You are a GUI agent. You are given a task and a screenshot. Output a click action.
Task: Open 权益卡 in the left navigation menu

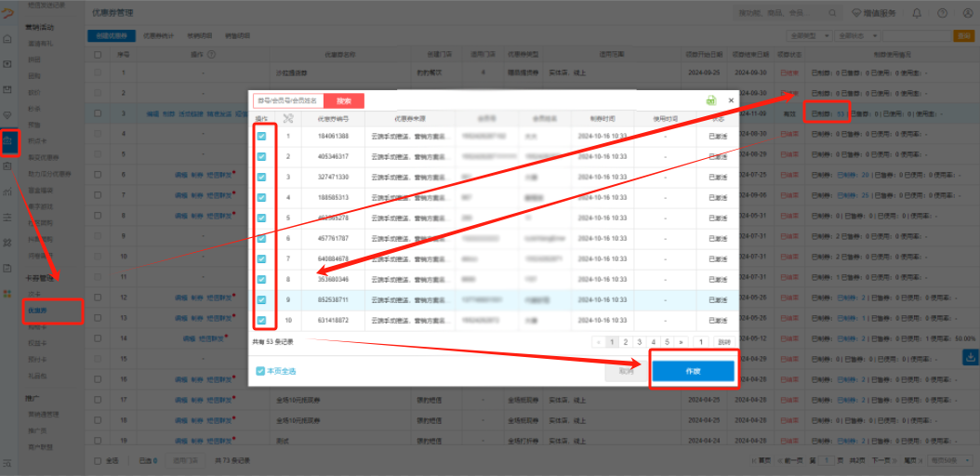click(37, 343)
